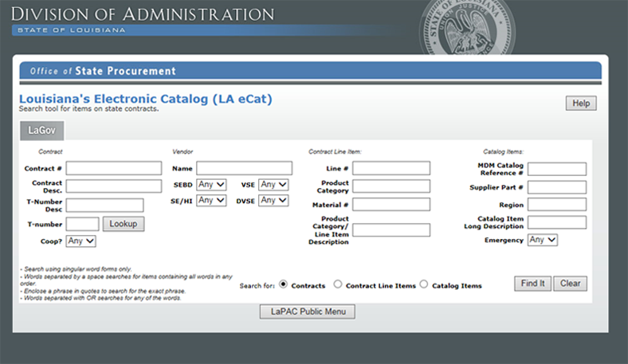This screenshot has height=364, width=628.
Task: Click the Office of State Procurement banner
Action: click(x=310, y=70)
